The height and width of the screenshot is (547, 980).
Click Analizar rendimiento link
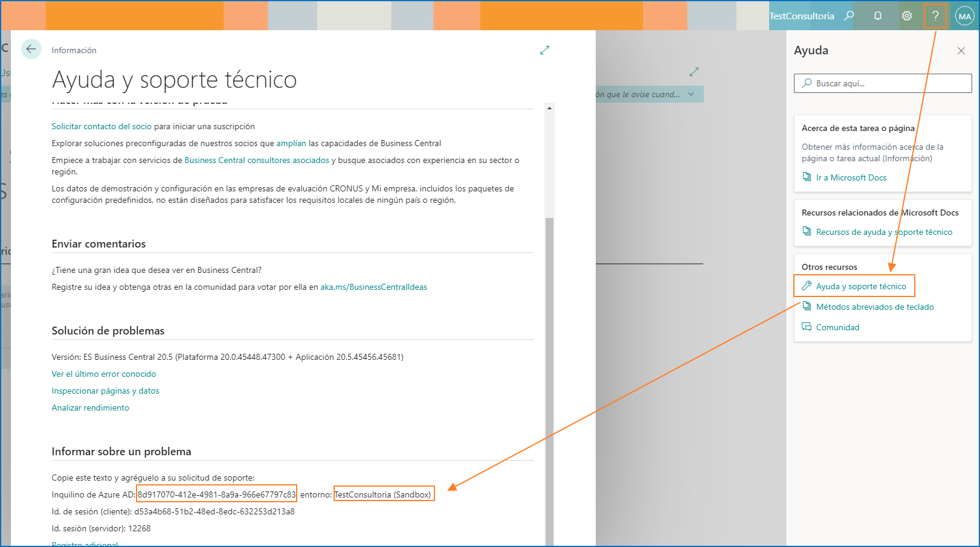point(91,408)
